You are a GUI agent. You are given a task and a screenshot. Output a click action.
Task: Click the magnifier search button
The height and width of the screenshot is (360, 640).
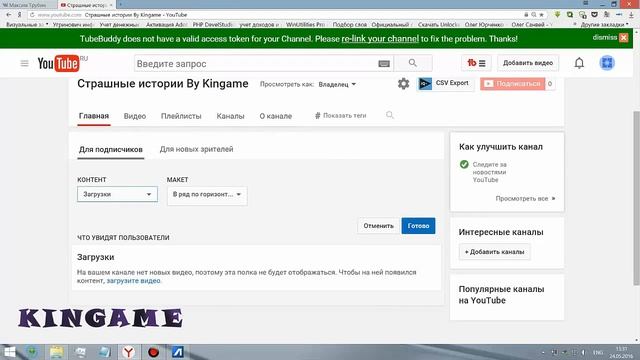click(413, 63)
